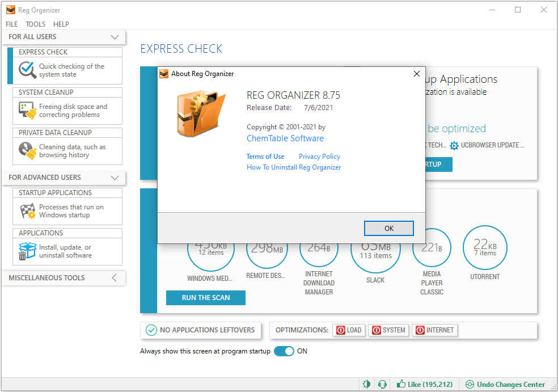
Task: Click the half-circle theme icon in status bar
Action: (x=366, y=384)
